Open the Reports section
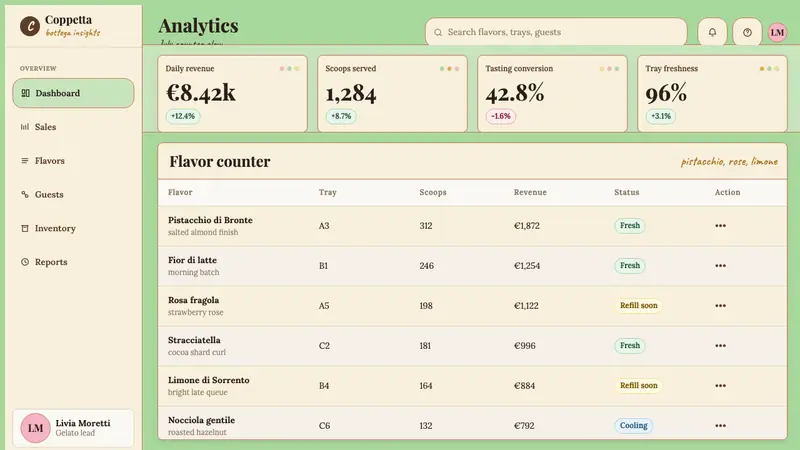The height and width of the screenshot is (450, 800). point(73,262)
